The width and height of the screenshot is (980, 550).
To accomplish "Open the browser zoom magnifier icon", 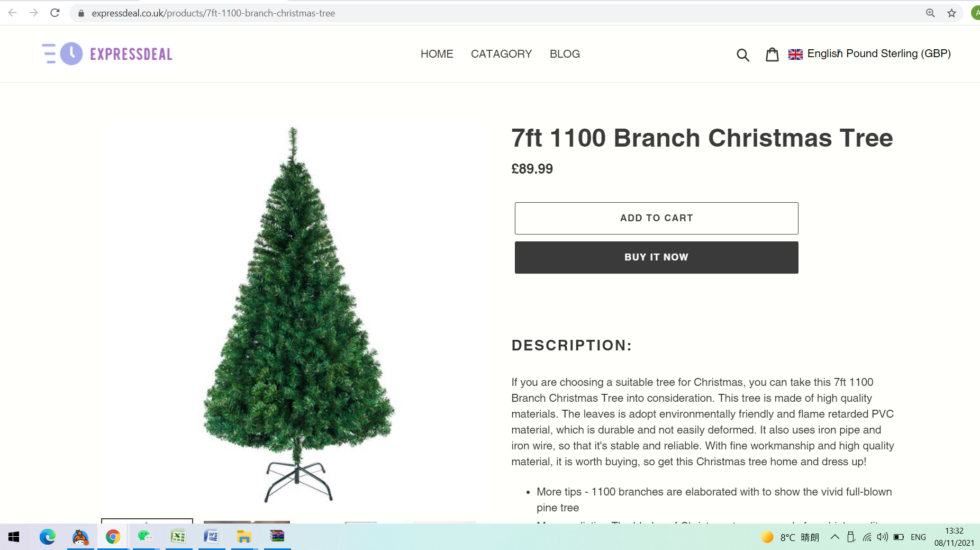I will point(930,13).
